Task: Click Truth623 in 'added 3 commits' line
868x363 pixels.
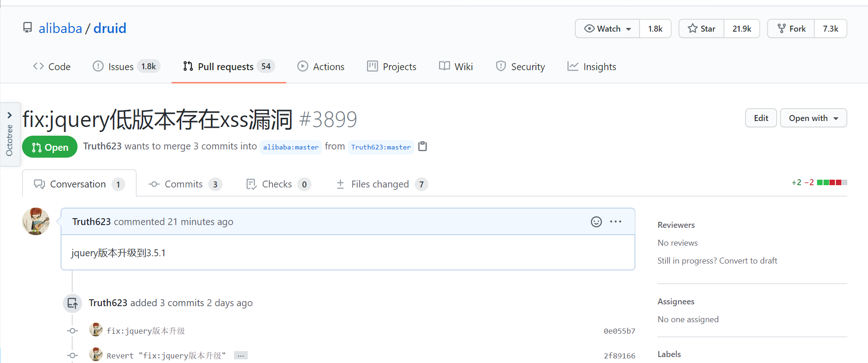Action: 108,302
